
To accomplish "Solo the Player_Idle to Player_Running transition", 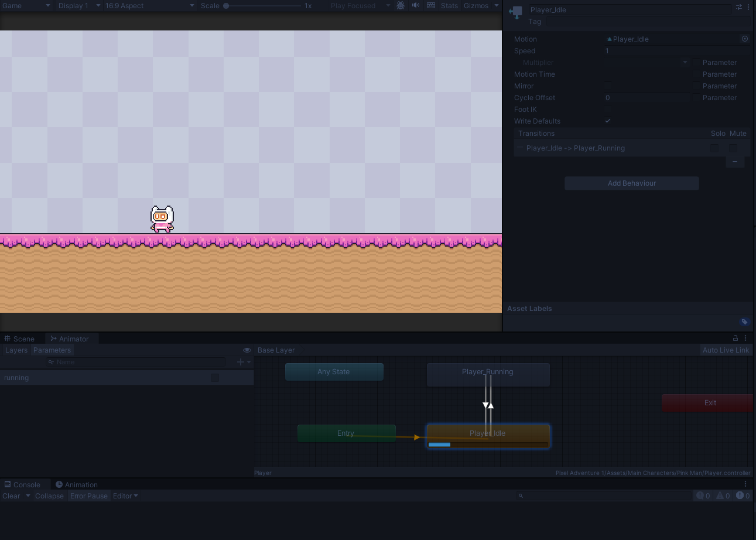I will pyautogui.click(x=714, y=148).
